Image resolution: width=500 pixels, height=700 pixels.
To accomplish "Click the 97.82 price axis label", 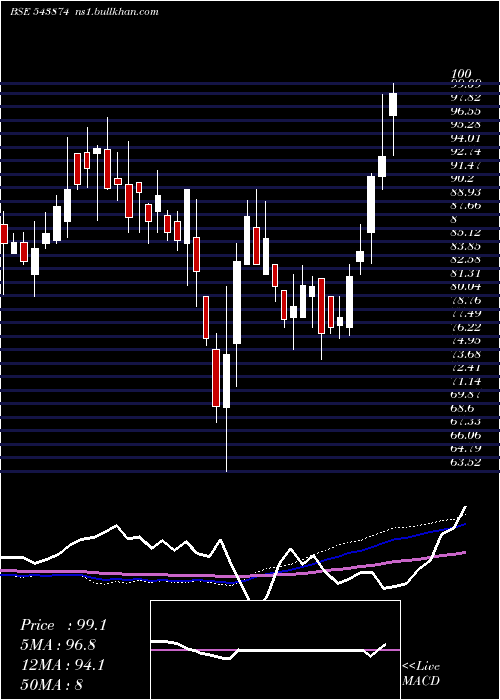I will coord(465,98).
